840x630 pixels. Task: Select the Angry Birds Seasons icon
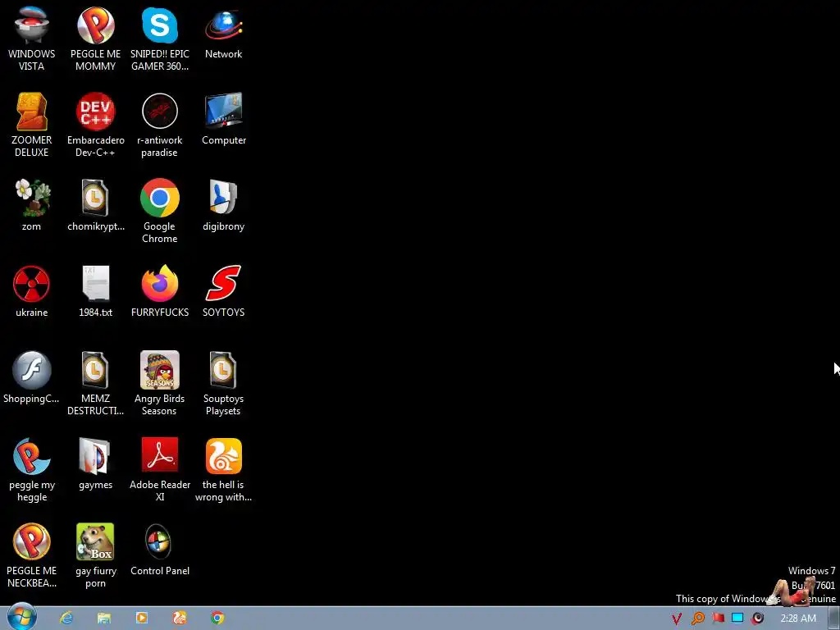point(160,384)
